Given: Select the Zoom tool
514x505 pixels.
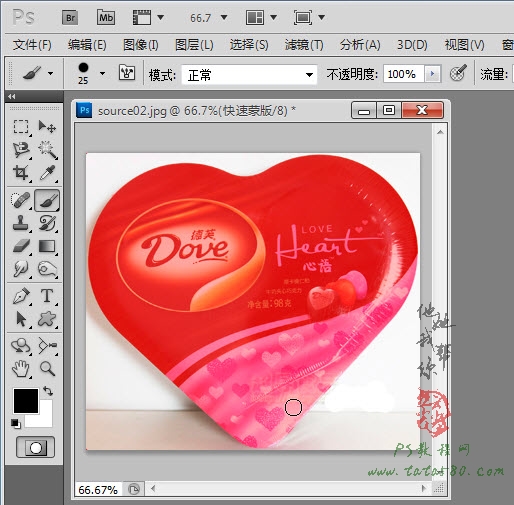Looking at the screenshot, I should pos(47,369).
